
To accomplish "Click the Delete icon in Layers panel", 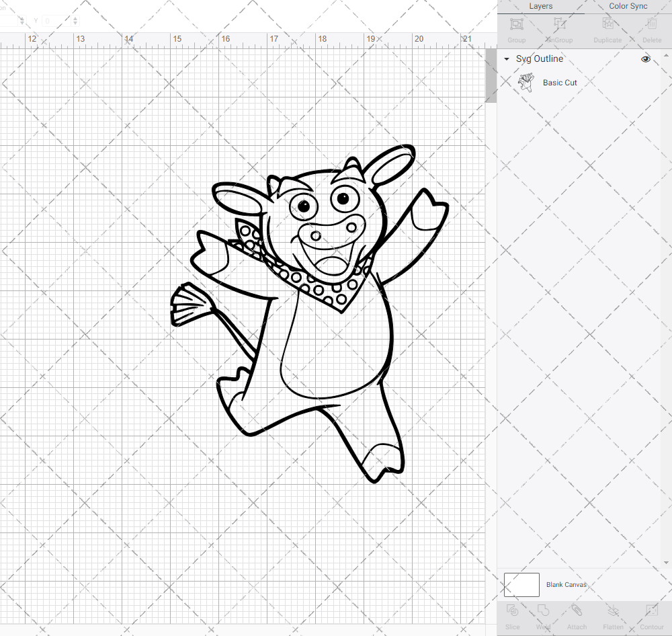I will point(650,27).
